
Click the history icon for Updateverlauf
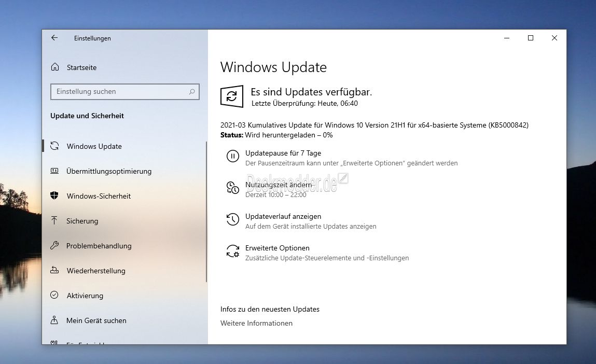tap(232, 219)
